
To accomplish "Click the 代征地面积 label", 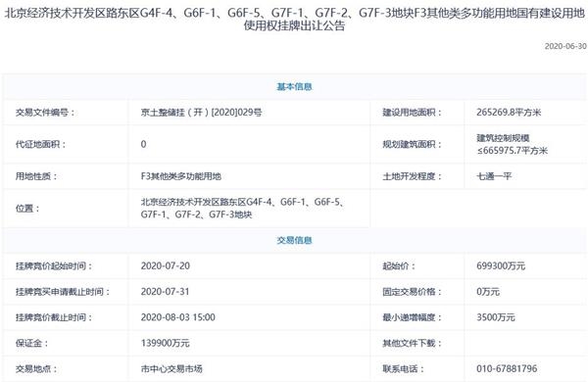I will 40,144.
